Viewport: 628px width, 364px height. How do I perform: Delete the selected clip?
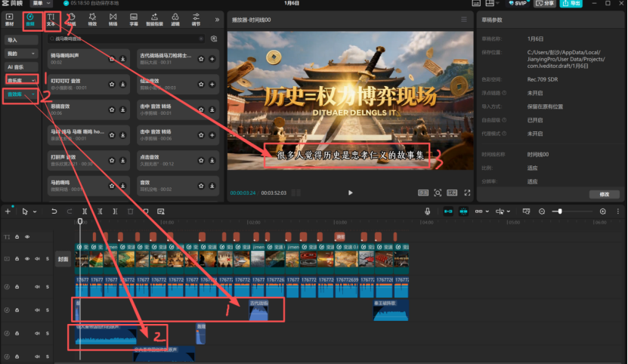(130, 211)
